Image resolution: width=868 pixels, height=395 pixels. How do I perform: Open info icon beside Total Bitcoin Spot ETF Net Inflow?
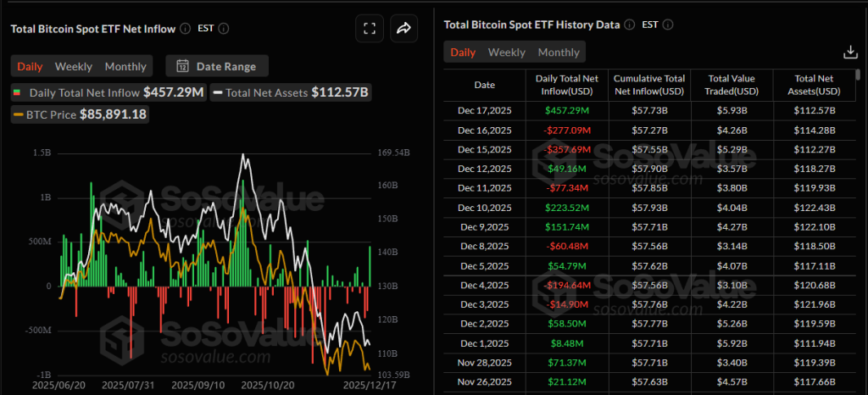(184, 28)
